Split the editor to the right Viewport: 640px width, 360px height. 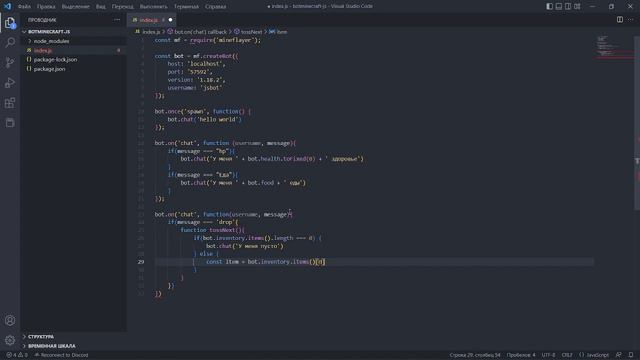[620, 20]
